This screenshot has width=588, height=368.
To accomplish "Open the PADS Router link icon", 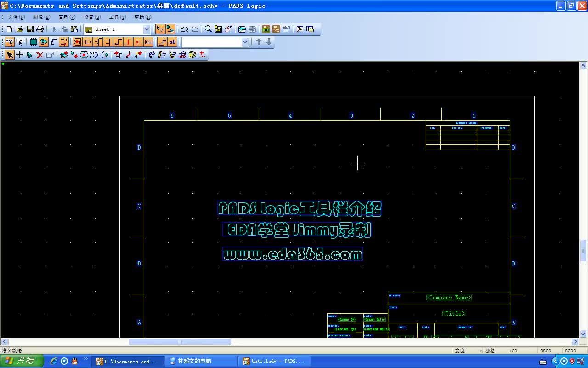I will pyautogui.click(x=276, y=29).
